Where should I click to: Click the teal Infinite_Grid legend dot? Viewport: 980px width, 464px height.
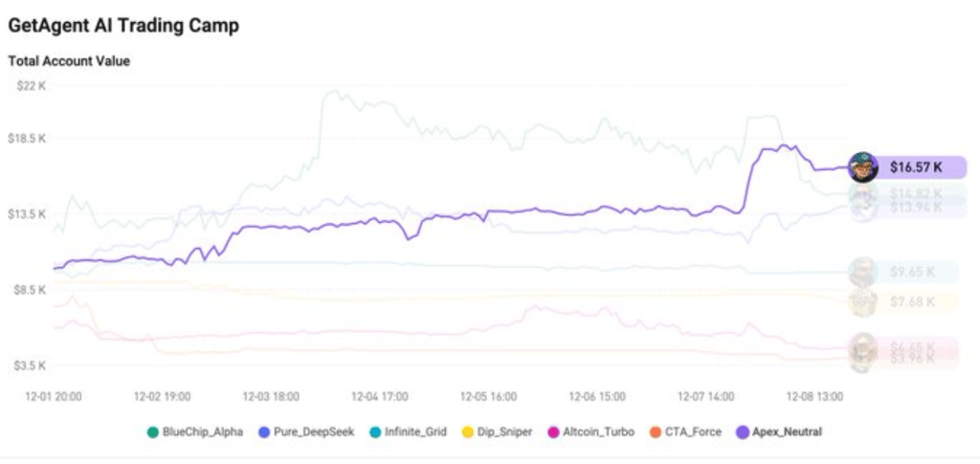click(375, 431)
